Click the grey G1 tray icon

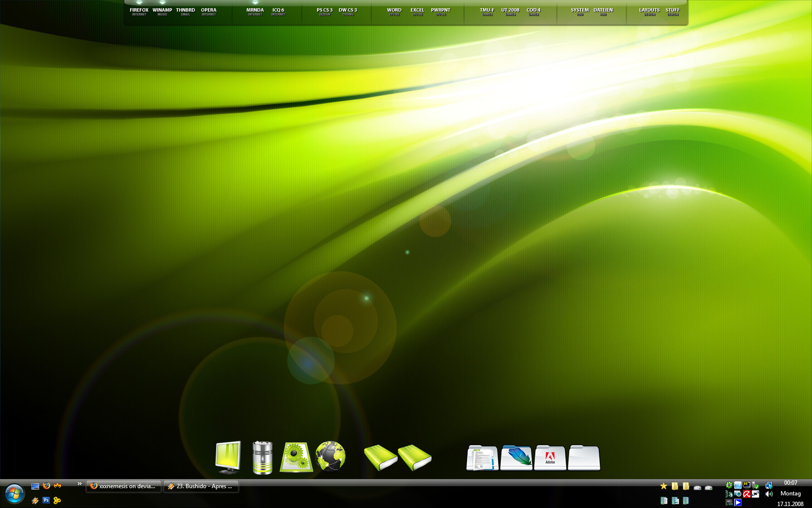(x=729, y=503)
